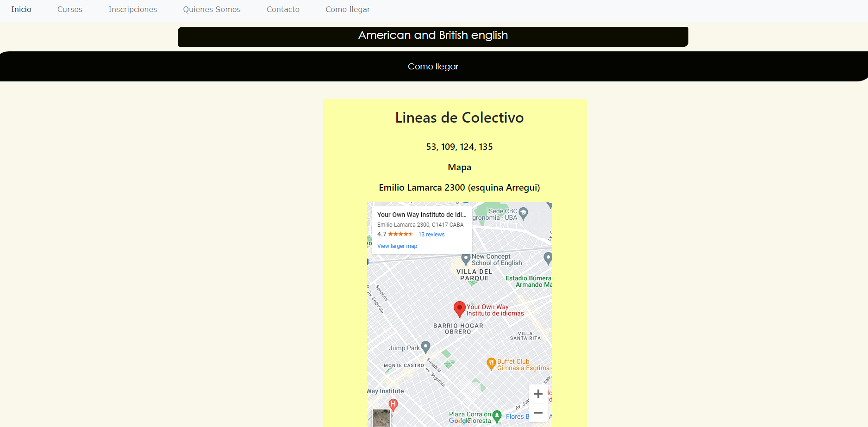
Task: Click the bus lines 53, 109, 124, 135 text
Action: pyautogui.click(x=459, y=147)
